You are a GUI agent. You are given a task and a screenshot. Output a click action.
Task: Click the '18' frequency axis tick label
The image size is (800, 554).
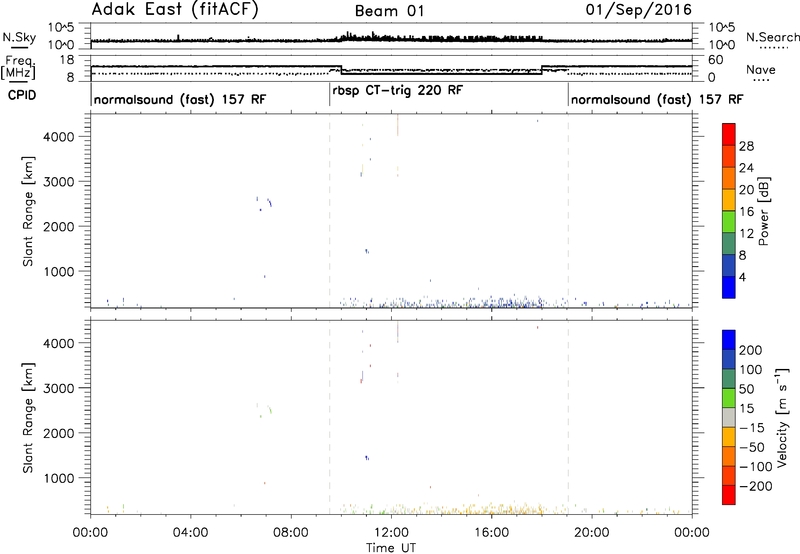(66, 60)
